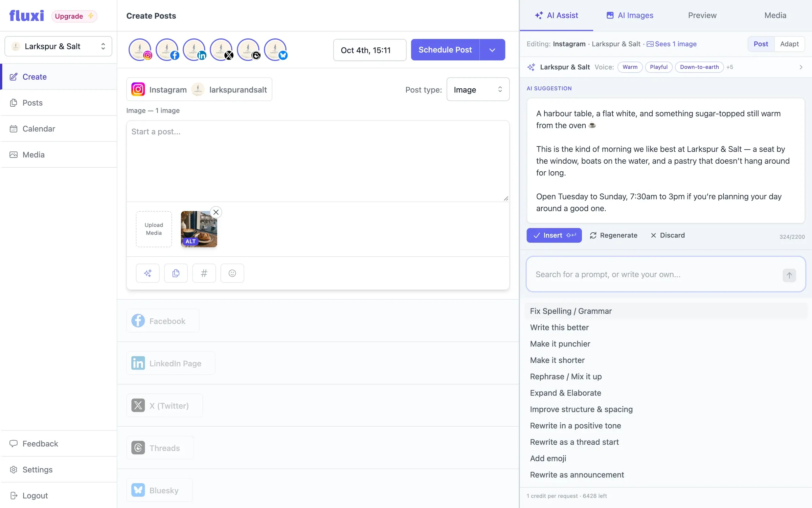Switch to the Preview tab

pyautogui.click(x=702, y=15)
